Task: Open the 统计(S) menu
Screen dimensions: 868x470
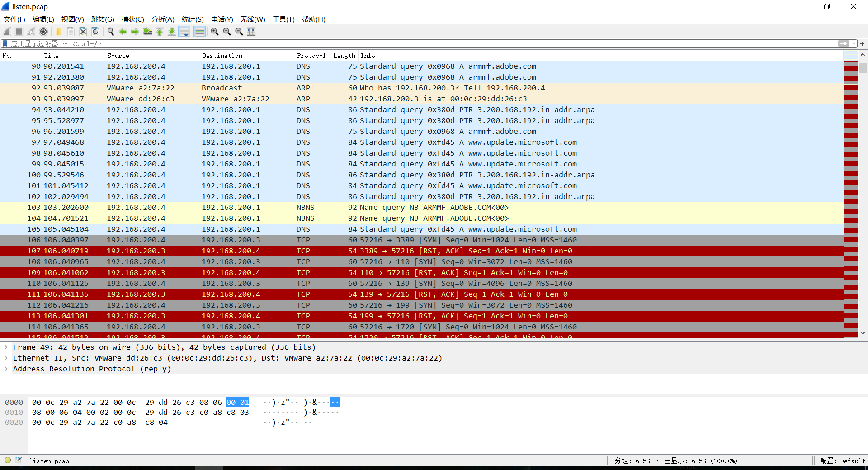Action: pos(193,19)
